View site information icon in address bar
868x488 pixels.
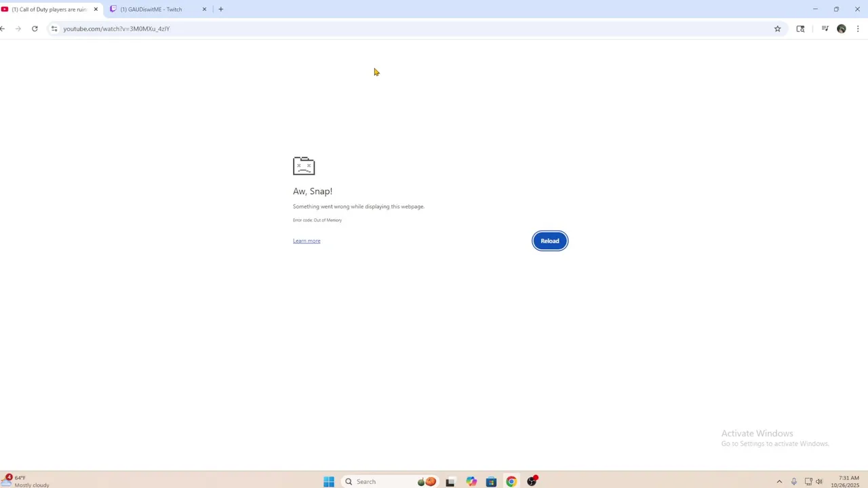point(54,28)
